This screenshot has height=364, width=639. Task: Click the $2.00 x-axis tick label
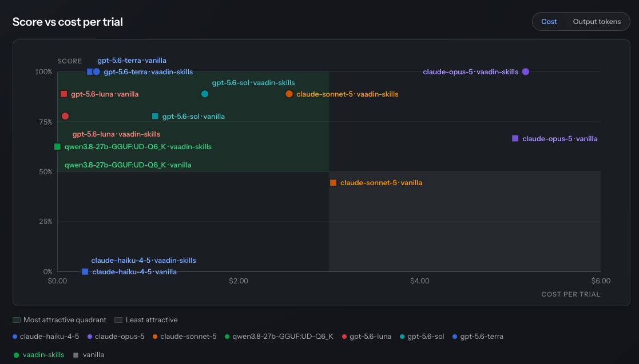point(239,281)
